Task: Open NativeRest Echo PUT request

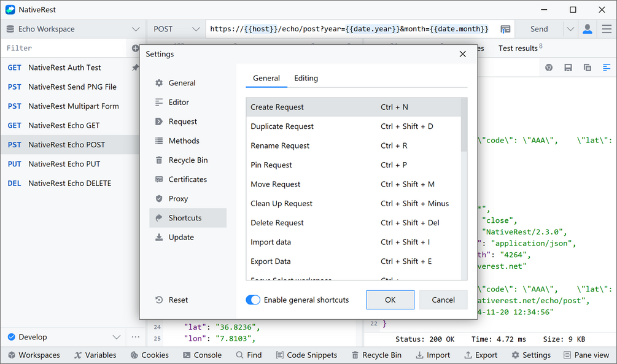Action: coord(70,164)
